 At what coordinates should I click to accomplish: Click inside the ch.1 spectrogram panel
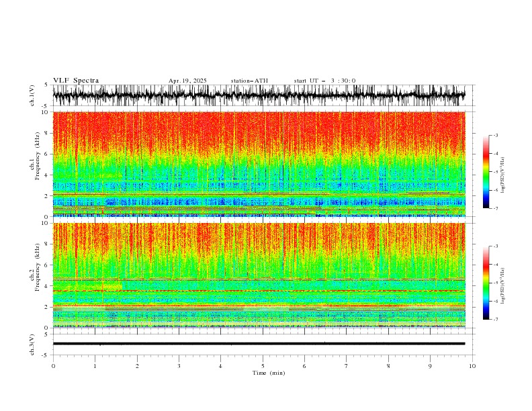point(259,164)
